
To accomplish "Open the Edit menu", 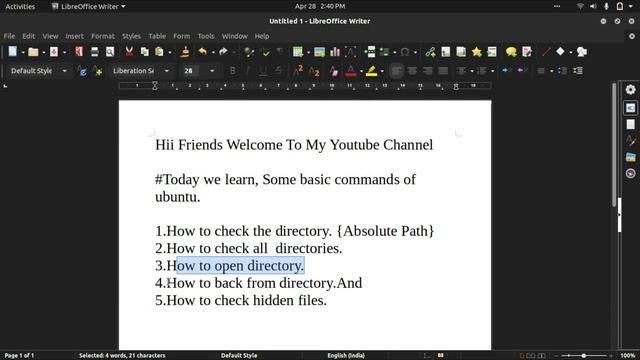I will [29, 36].
